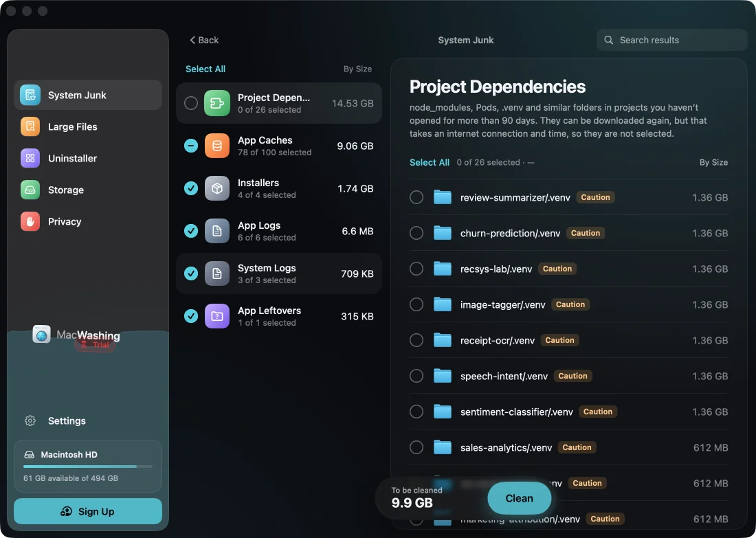
Task: Click the App Leftovers purple icon
Action: [x=217, y=316]
